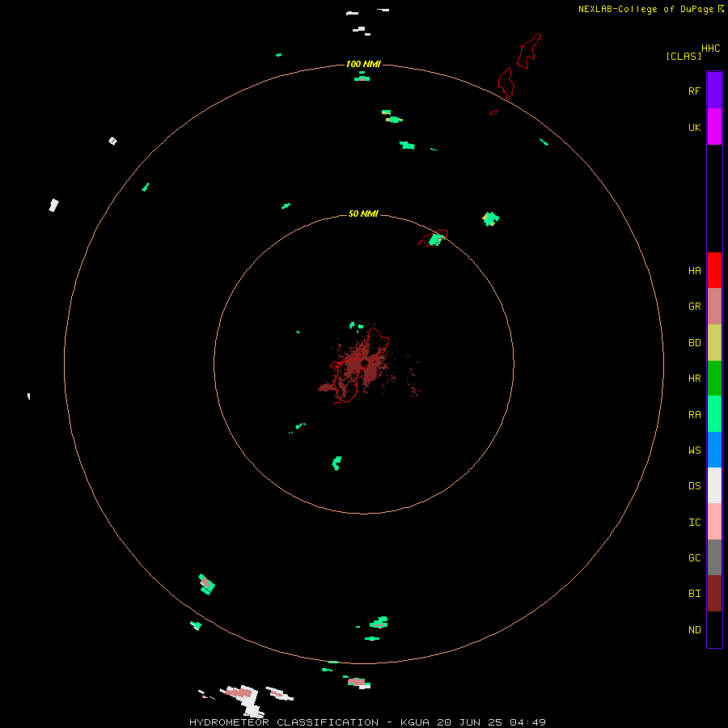
Task: Click the NEXLAB-College of DuPage text
Action: (647, 9)
